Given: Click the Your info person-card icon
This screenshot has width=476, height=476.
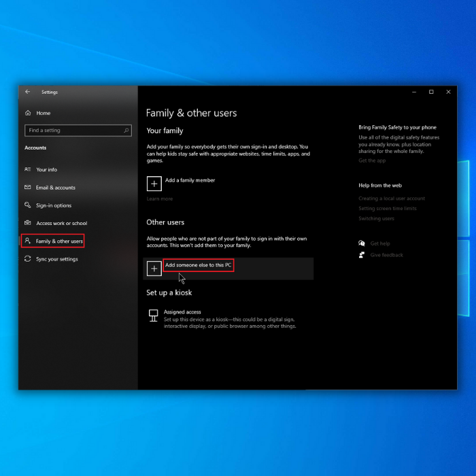Looking at the screenshot, I should point(28,169).
